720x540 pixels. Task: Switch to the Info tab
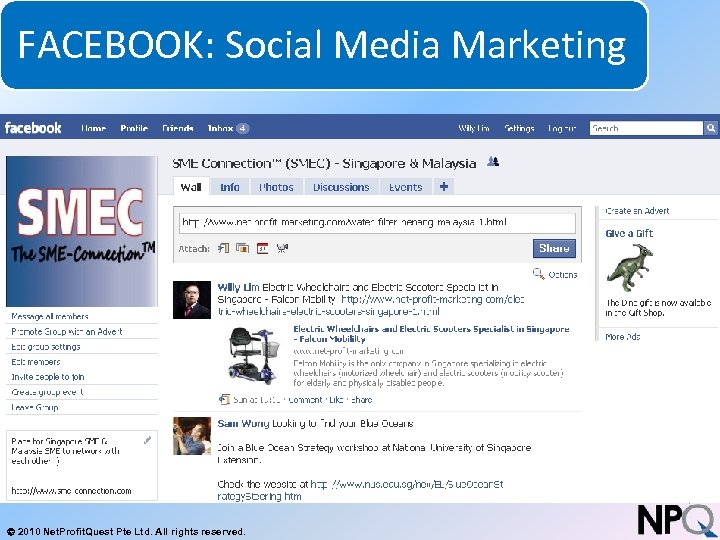[x=230, y=187]
